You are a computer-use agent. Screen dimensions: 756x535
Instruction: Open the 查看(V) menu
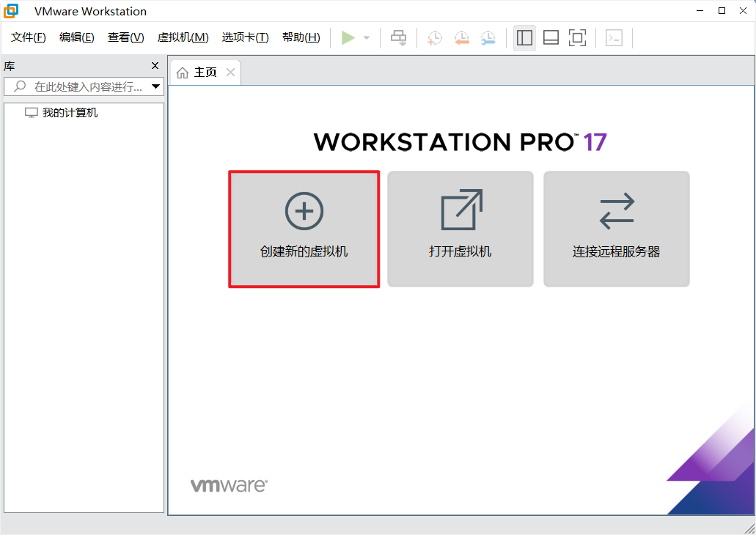126,37
